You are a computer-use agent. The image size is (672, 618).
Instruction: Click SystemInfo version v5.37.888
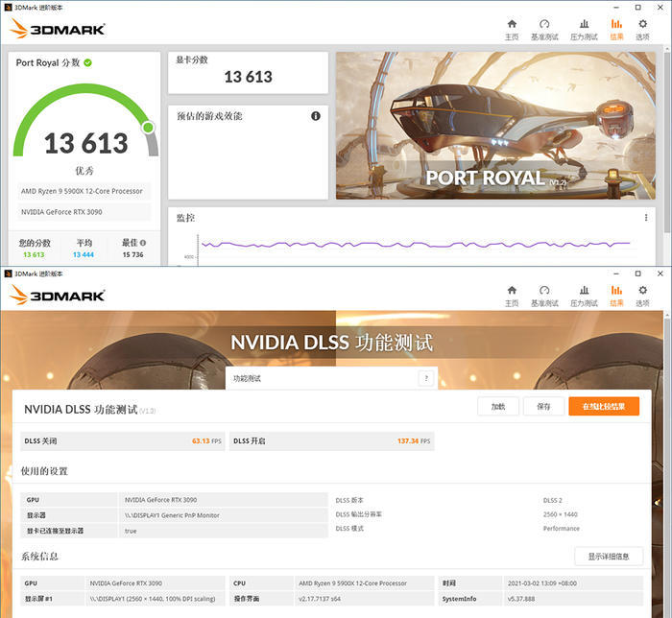click(521, 599)
